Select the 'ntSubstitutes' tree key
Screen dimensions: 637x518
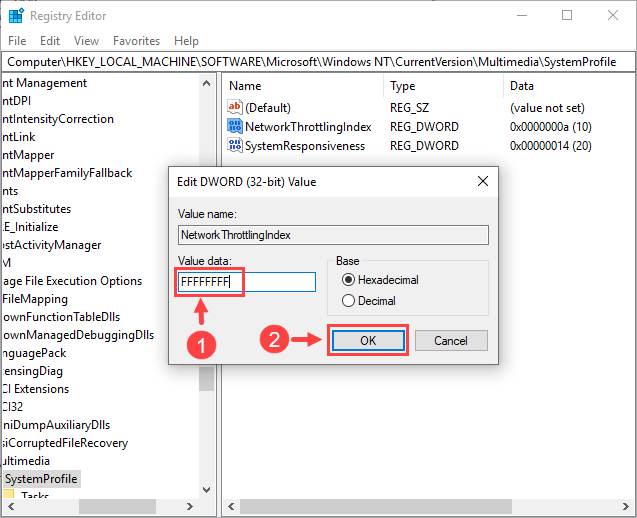point(36,209)
